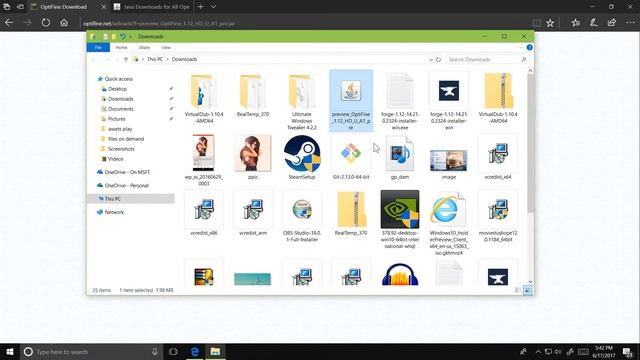Screen dimensions: 640x360
Task: Select the Windows10_InsiderPreview iso file
Action: (449, 223)
